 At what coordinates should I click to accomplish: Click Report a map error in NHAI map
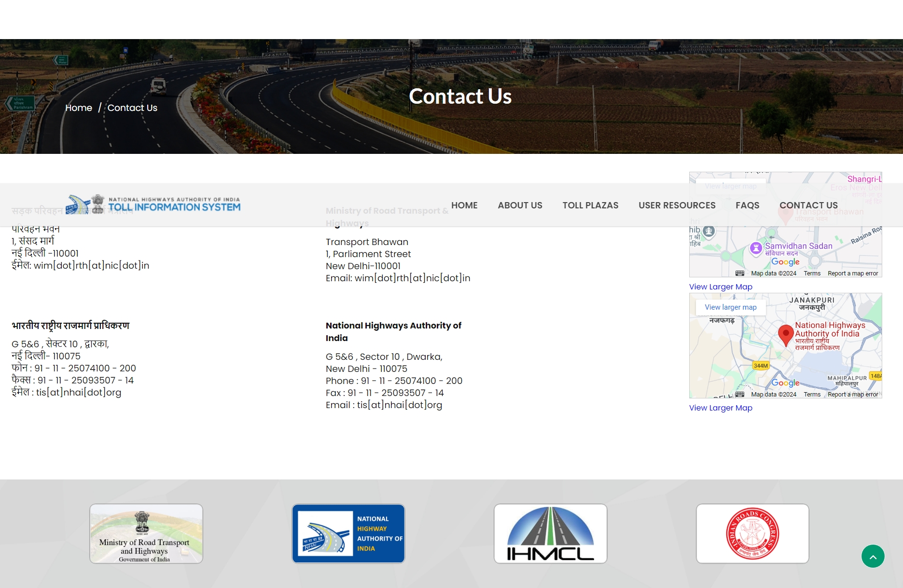(853, 395)
